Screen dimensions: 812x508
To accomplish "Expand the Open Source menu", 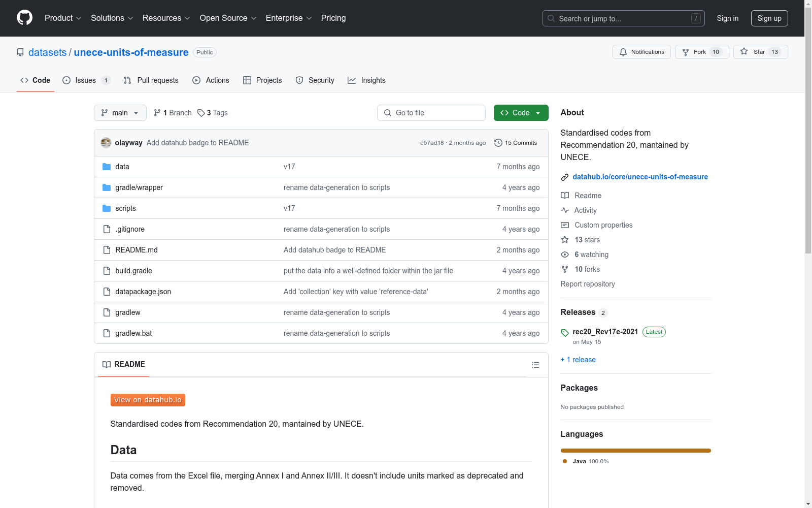I will 228,18.
